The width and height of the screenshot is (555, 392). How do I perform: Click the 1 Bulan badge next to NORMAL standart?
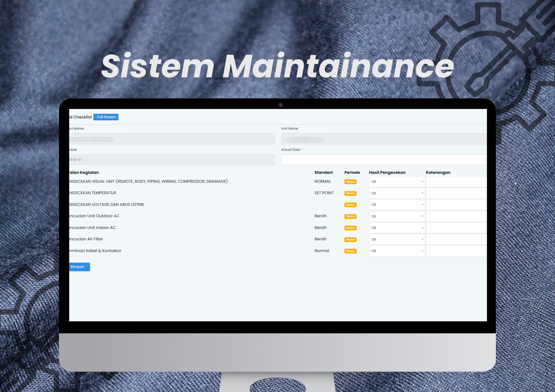(350, 182)
